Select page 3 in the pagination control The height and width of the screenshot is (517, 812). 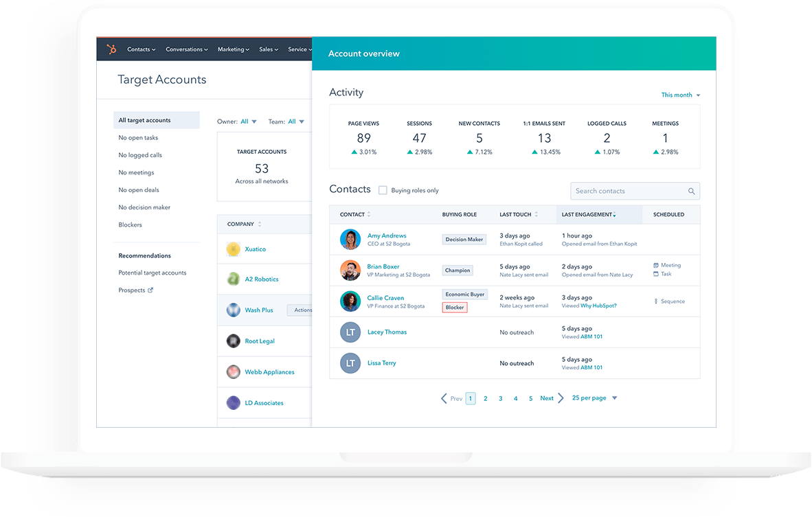pyautogui.click(x=500, y=398)
